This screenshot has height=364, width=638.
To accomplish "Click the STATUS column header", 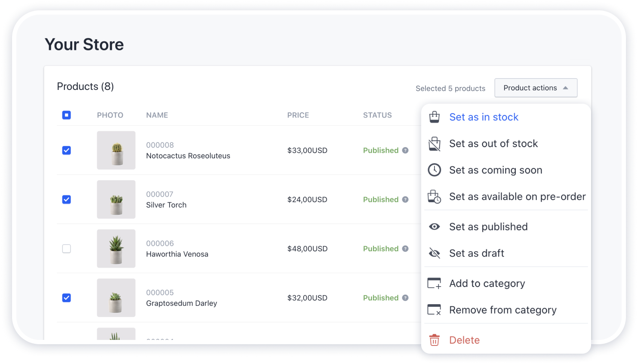I will pos(377,115).
